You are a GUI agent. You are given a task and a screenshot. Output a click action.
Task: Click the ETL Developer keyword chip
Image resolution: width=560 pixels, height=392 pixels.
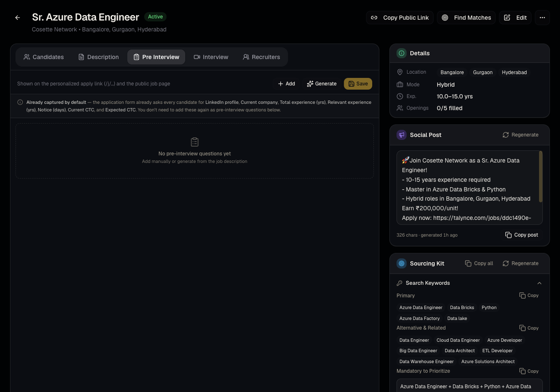(x=498, y=351)
